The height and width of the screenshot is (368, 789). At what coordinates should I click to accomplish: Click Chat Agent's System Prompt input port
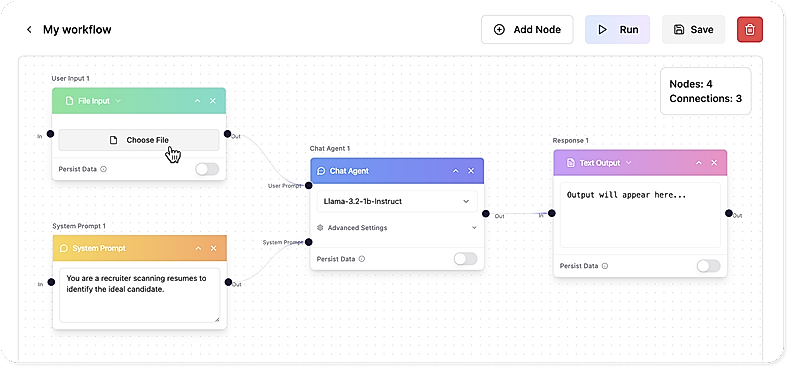(x=308, y=242)
